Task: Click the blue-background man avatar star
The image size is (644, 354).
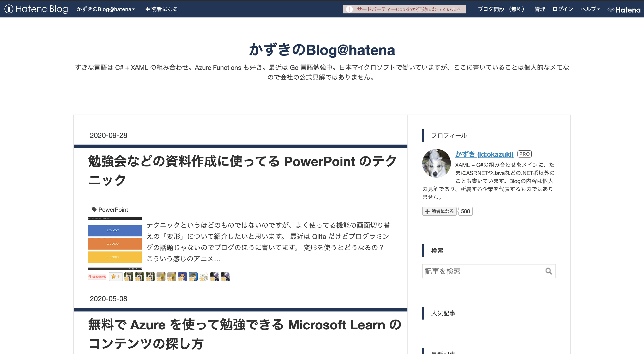Action: click(x=182, y=276)
